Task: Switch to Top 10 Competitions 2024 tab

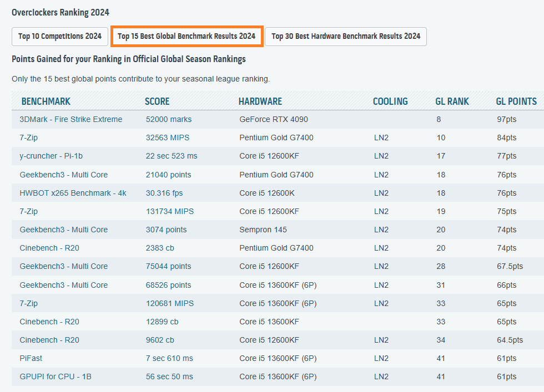Action: [x=60, y=37]
